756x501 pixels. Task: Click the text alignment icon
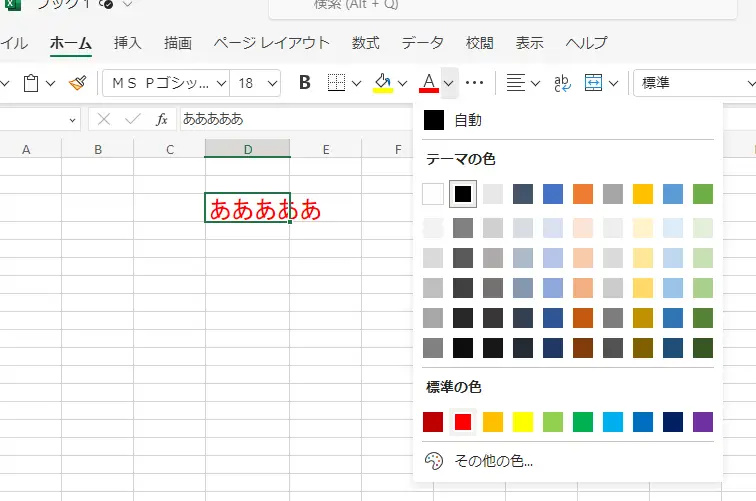click(515, 83)
